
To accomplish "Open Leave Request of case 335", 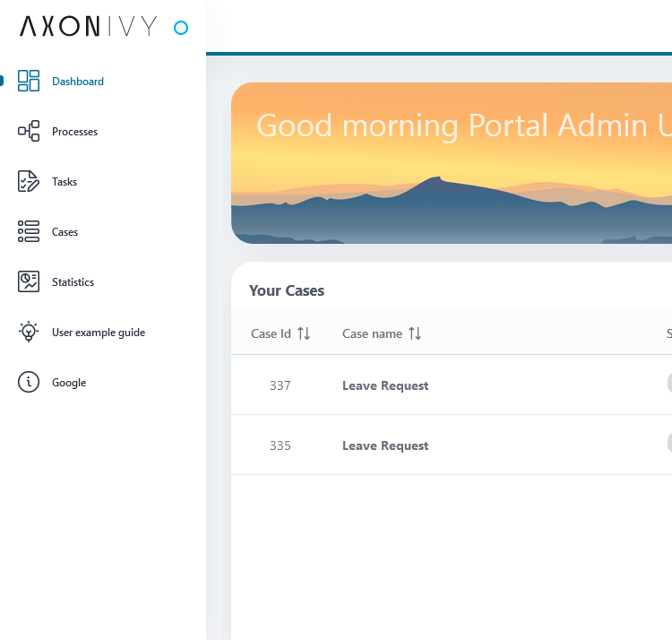I will 385,445.
